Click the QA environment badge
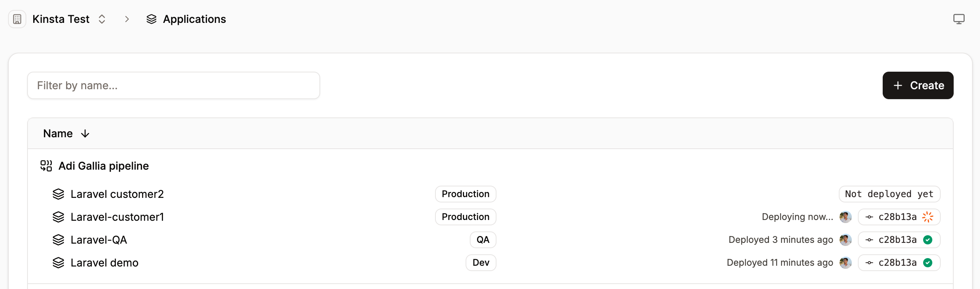Viewport: 980px width, 289px height. 483,240
